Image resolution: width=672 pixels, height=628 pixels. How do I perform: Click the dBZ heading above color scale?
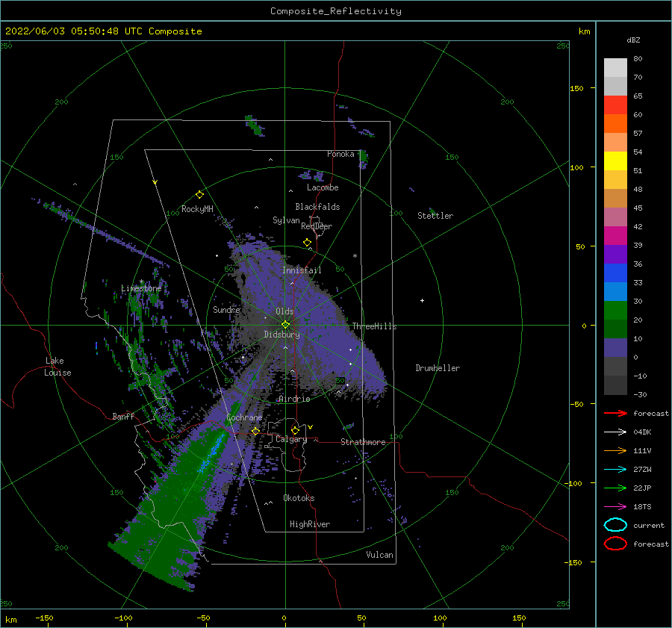[x=633, y=40]
